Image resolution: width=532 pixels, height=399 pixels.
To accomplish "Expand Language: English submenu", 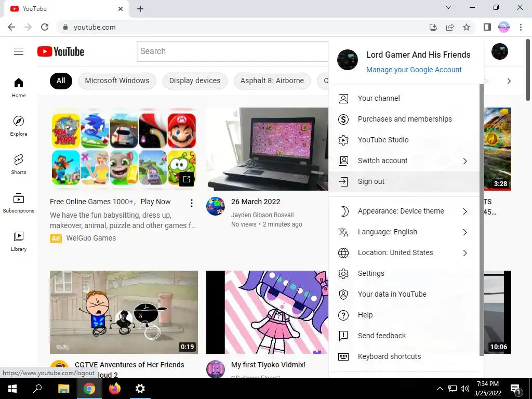I will [x=403, y=232].
